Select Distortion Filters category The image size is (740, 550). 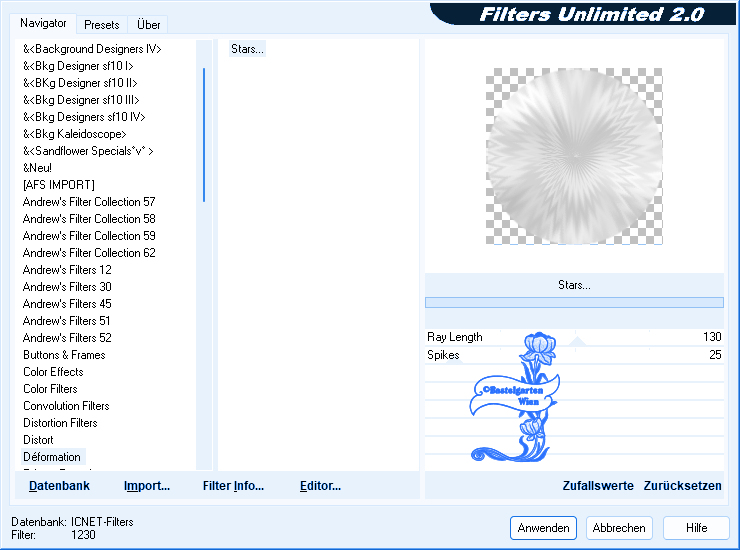click(x=60, y=423)
